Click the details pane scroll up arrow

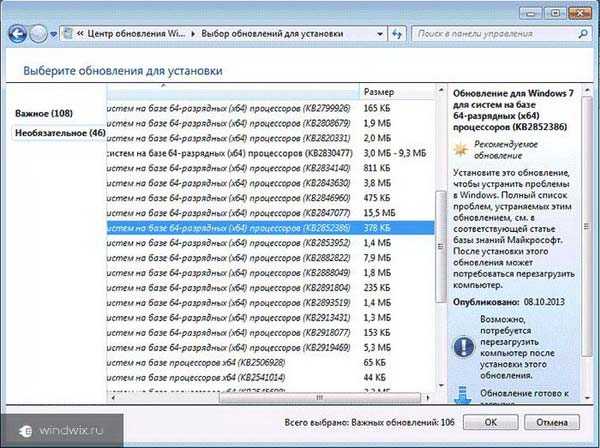587,90
